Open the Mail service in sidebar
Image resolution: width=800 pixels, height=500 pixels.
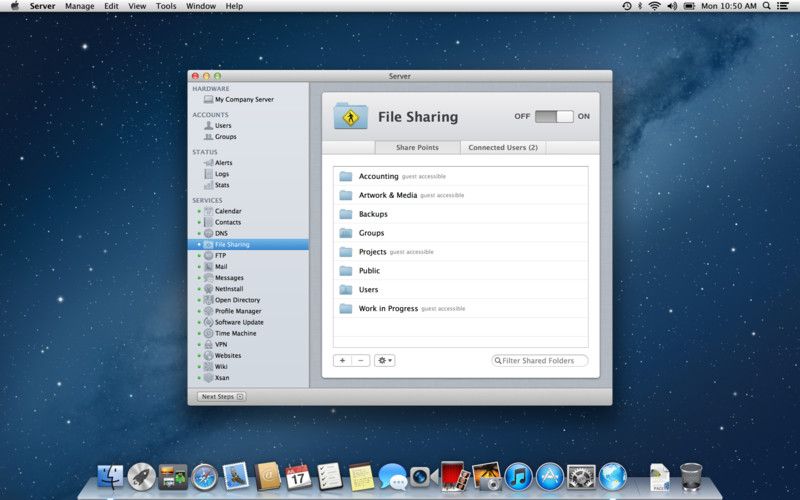pos(221,267)
